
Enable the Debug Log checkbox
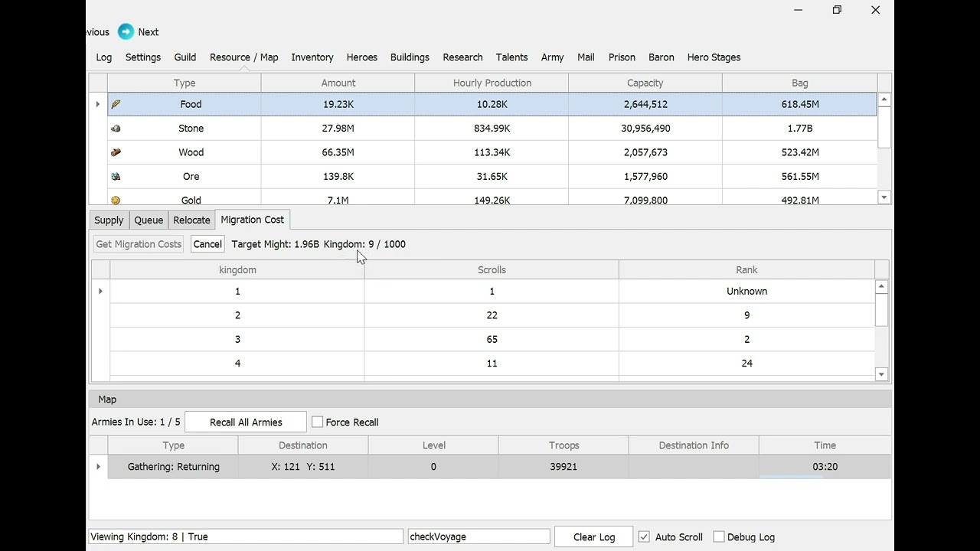(x=718, y=537)
